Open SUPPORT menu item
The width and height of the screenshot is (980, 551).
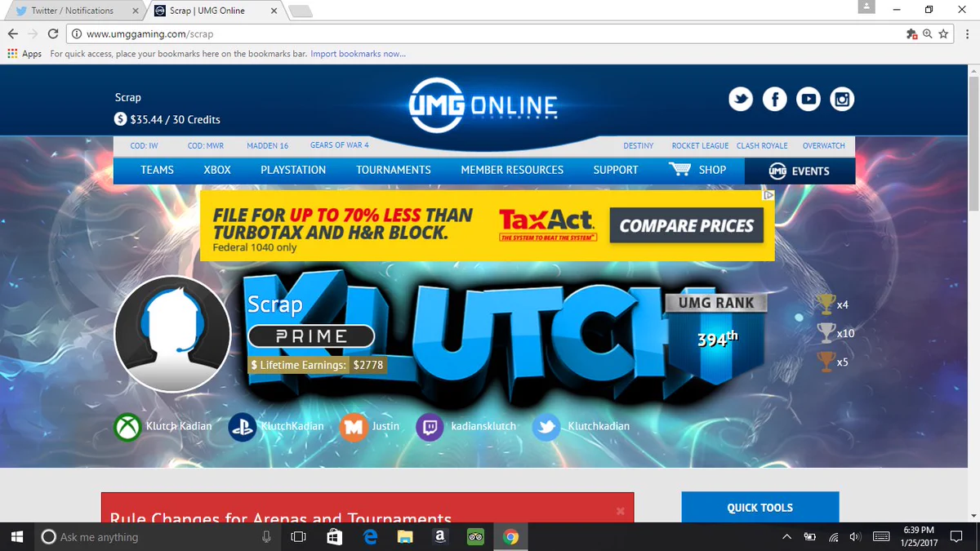pos(616,170)
